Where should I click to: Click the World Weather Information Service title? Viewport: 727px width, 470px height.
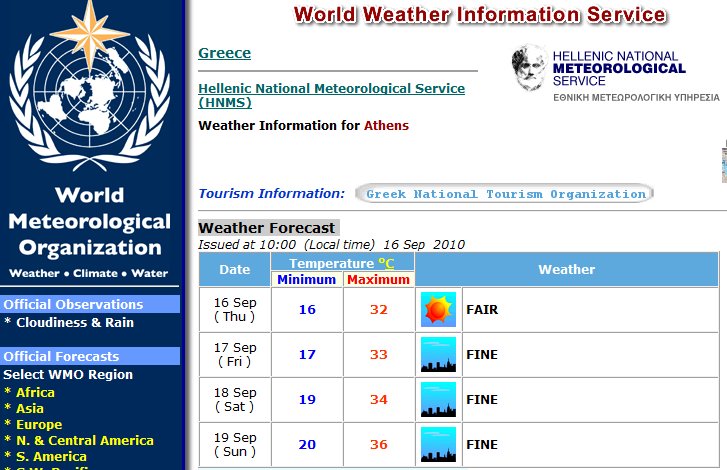pos(480,14)
